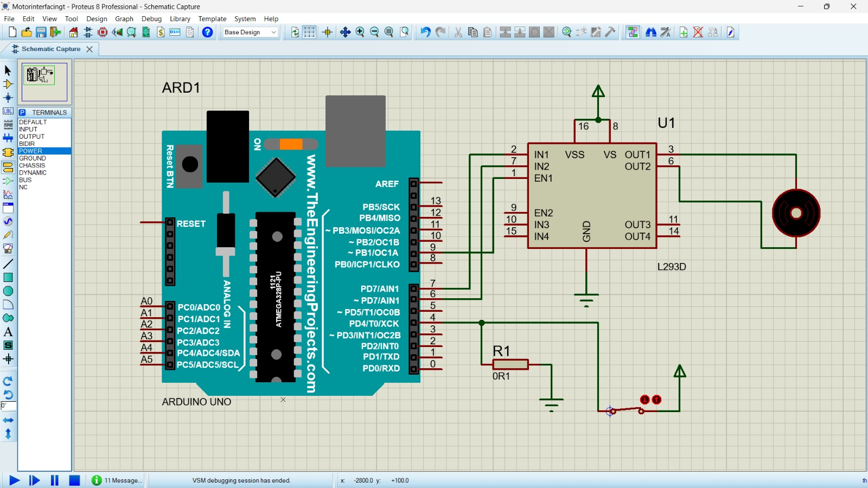Open the help question mark icon
This screenshot has width=868, height=488.
207,32
